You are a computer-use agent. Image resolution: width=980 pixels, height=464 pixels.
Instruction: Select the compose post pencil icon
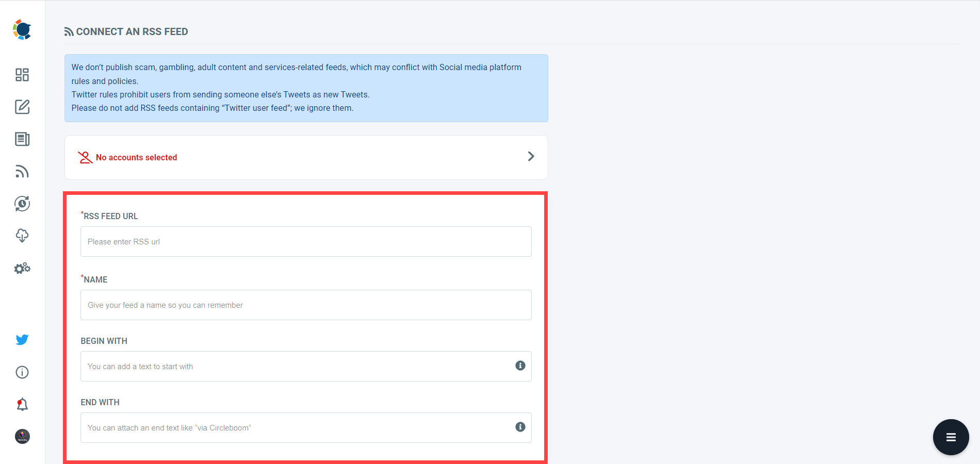(x=22, y=107)
